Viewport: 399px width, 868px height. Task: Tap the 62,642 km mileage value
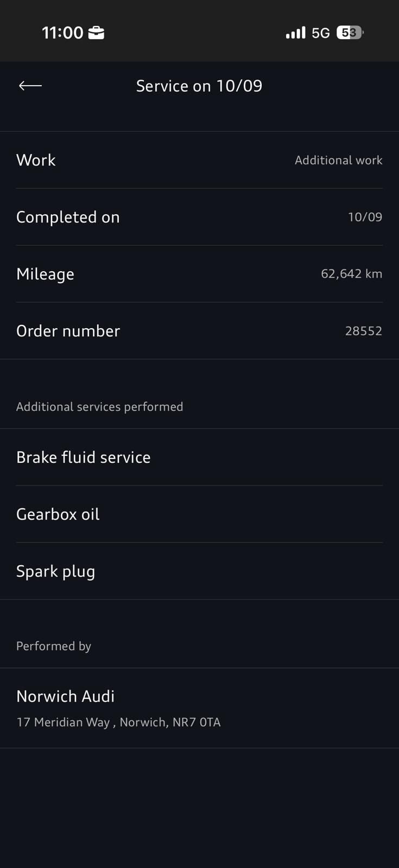point(351,273)
